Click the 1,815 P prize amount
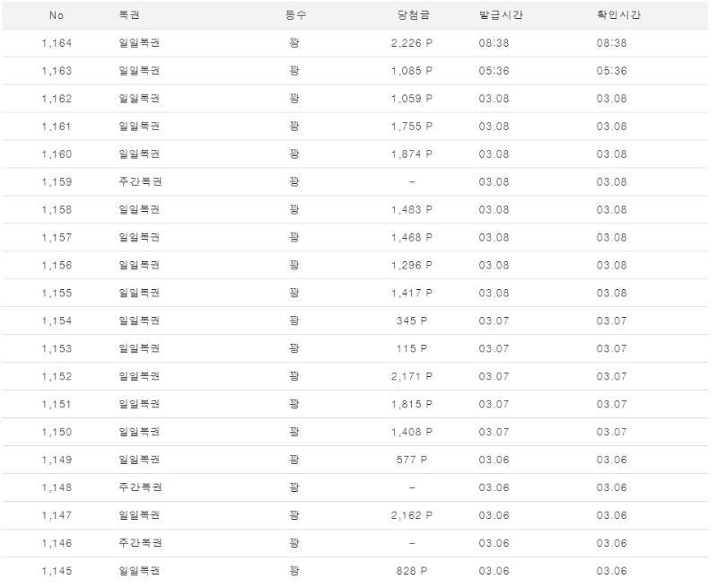This screenshot has height=588, width=718. pyautogui.click(x=412, y=405)
